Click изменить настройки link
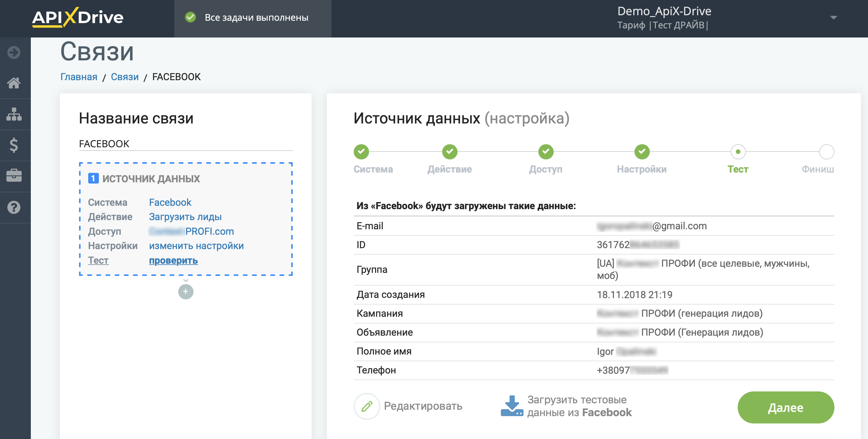Image resolution: width=868 pixels, height=439 pixels. pos(196,246)
